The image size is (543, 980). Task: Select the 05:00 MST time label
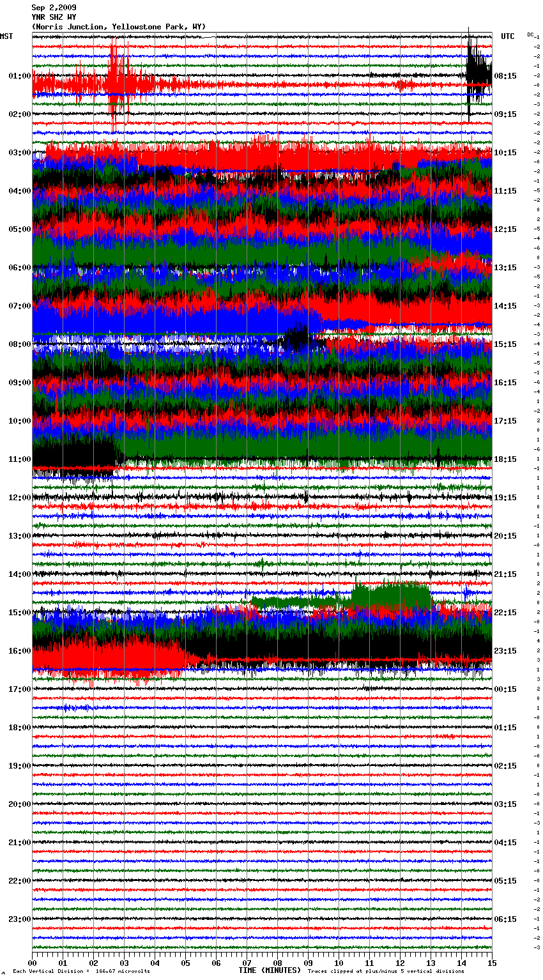point(20,229)
